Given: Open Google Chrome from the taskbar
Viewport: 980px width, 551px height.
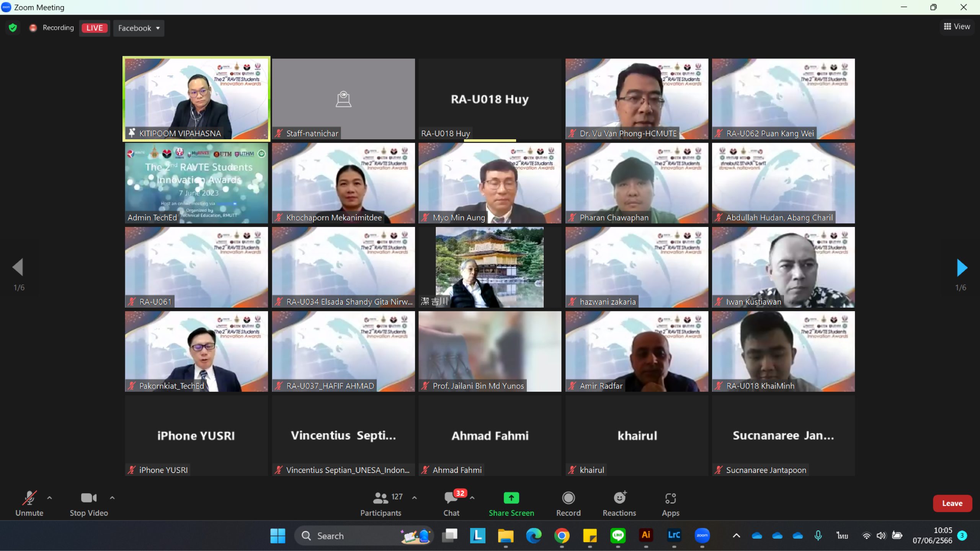Looking at the screenshot, I should pos(562,536).
